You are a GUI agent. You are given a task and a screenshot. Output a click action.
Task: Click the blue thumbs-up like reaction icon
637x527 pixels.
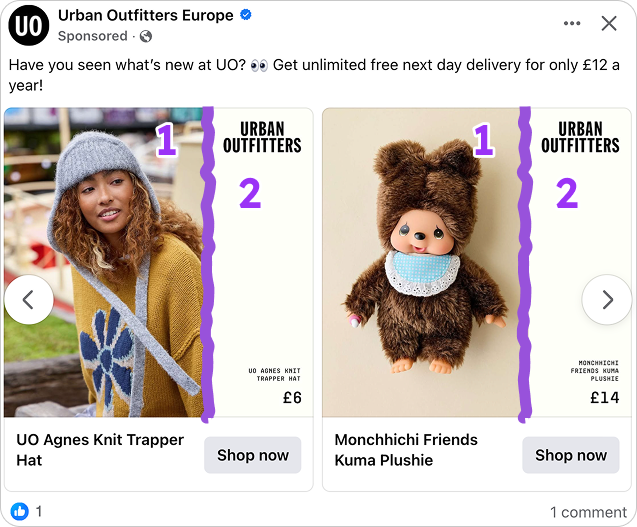coord(20,511)
